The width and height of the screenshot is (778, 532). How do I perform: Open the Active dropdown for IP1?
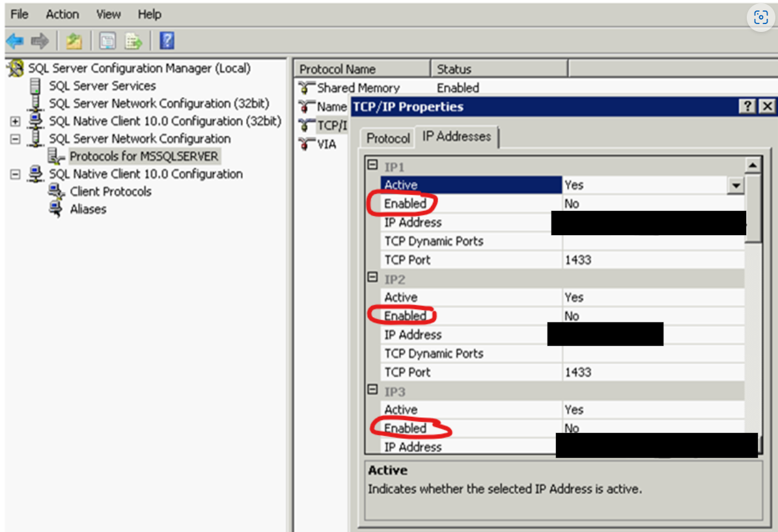pyautogui.click(x=736, y=185)
